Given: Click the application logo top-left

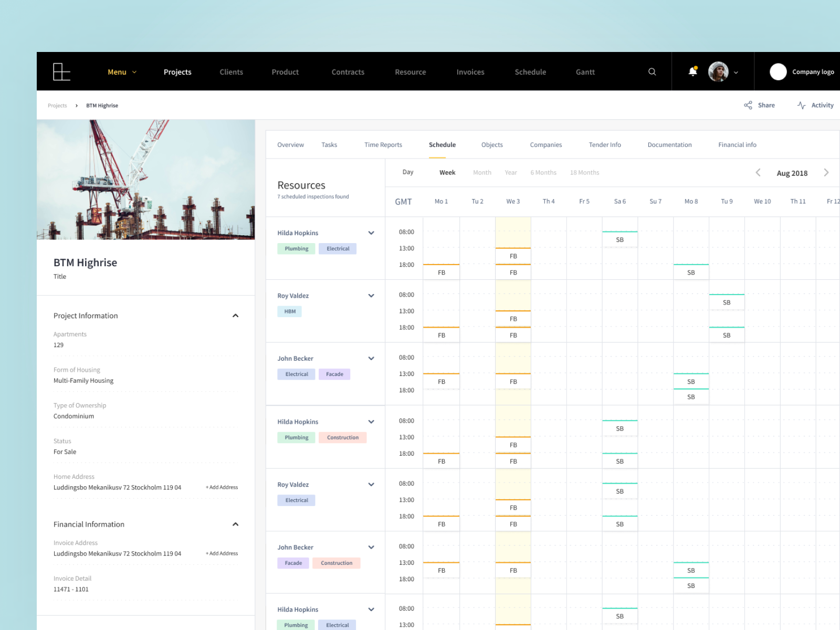Looking at the screenshot, I should point(62,71).
